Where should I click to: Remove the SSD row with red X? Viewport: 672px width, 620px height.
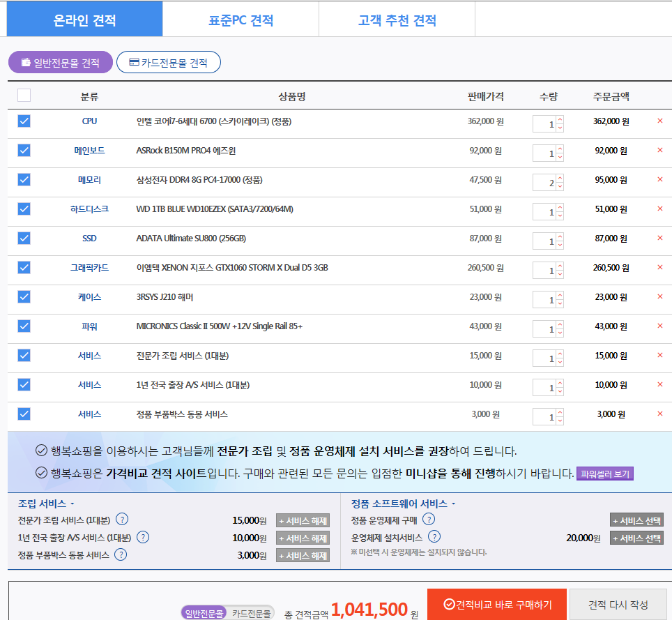click(659, 239)
